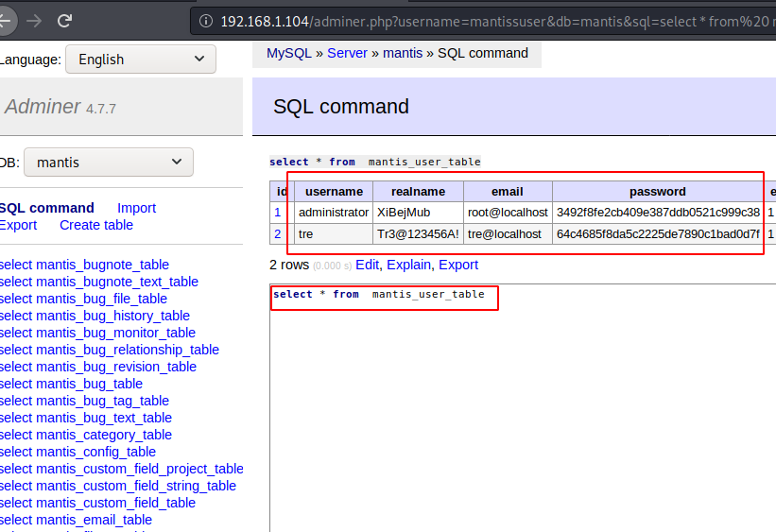Click the tre@localhost email cell
Screen dimensions: 776x532
pyautogui.click(x=508, y=234)
